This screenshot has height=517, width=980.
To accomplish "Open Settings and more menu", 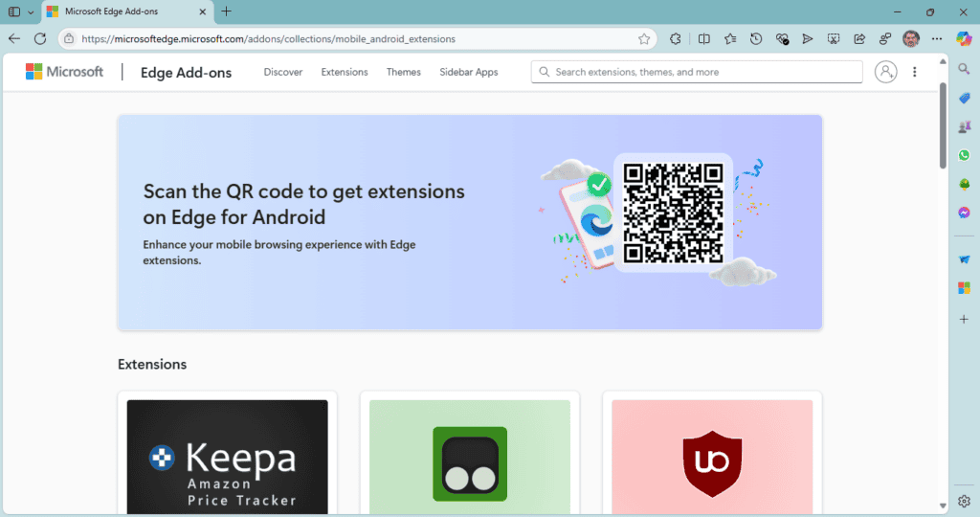I will [936, 38].
